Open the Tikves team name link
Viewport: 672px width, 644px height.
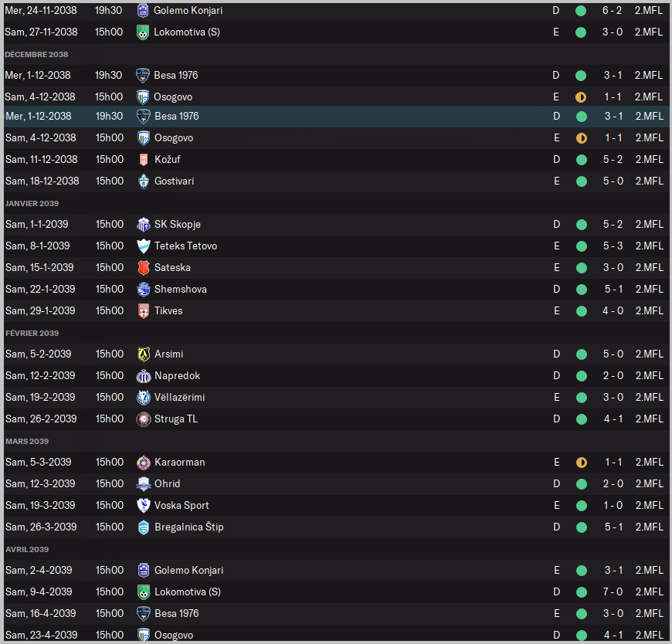point(168,311)
